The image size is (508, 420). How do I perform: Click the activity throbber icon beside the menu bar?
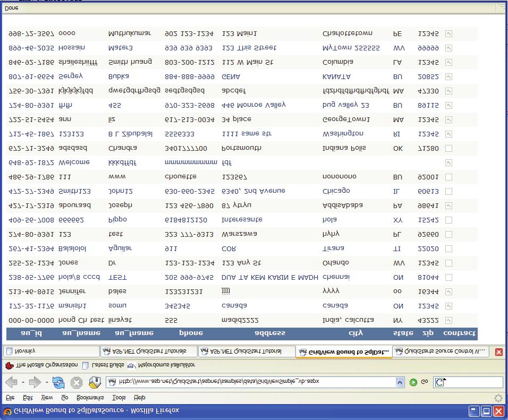(x=498, y=398)
